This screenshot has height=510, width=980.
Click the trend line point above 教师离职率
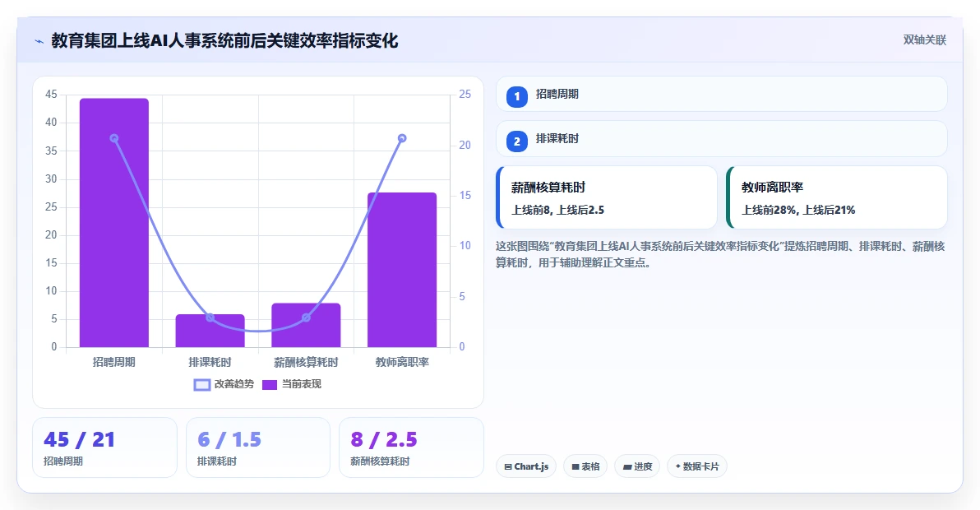coord(402,138)
